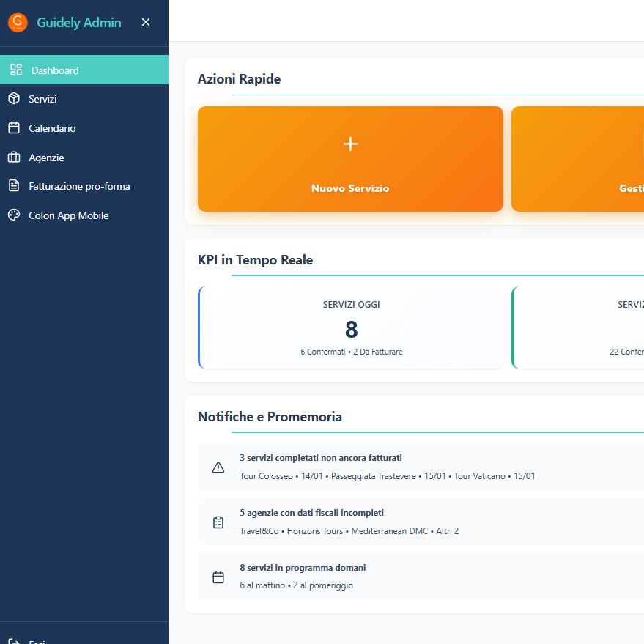
Task: Click the Notifiche e Promemoria heading
Action: point(270,417)
